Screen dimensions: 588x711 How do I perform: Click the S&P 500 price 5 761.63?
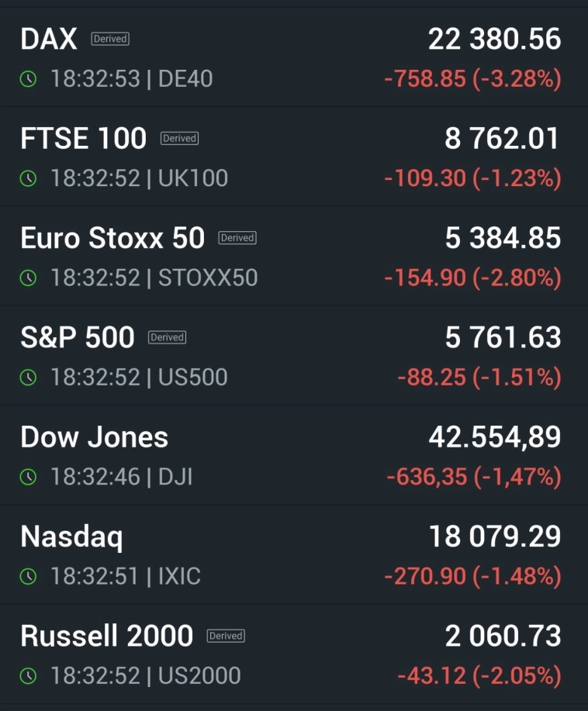503,337
